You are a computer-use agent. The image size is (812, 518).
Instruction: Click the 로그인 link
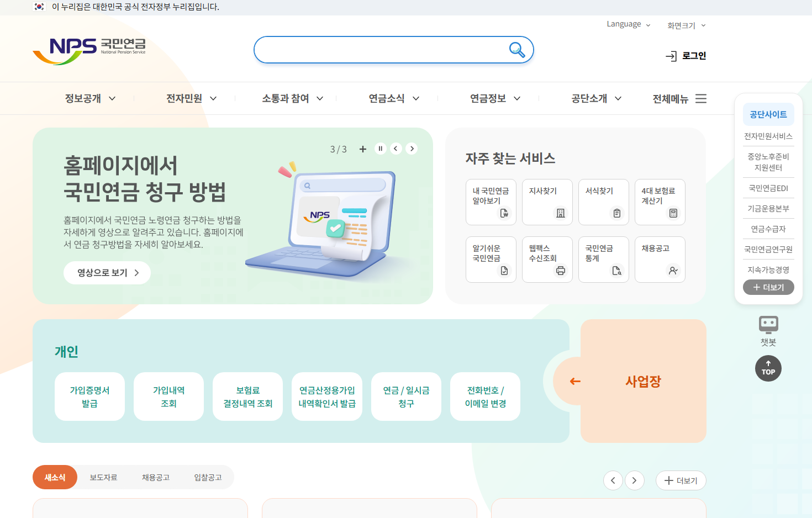click(694, 56)
